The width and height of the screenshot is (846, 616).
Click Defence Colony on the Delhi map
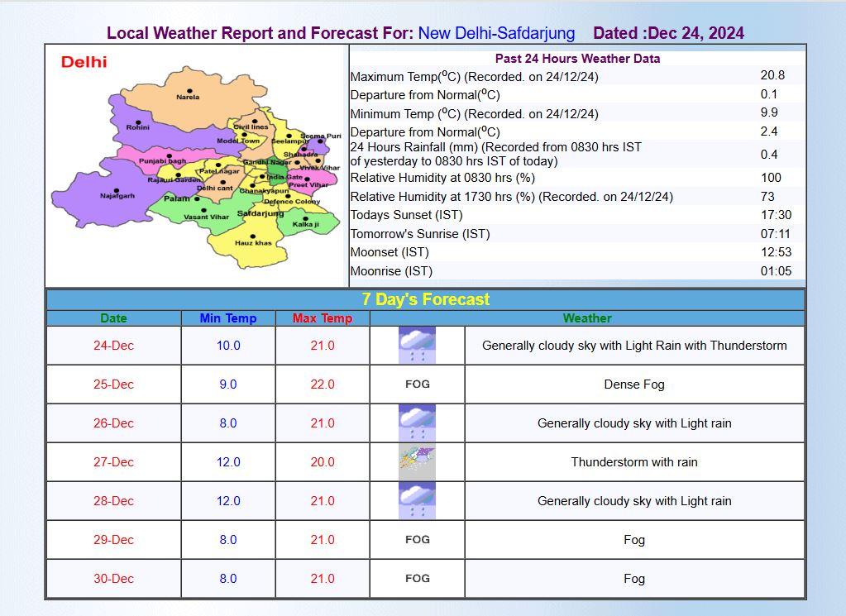click(292, 201)
